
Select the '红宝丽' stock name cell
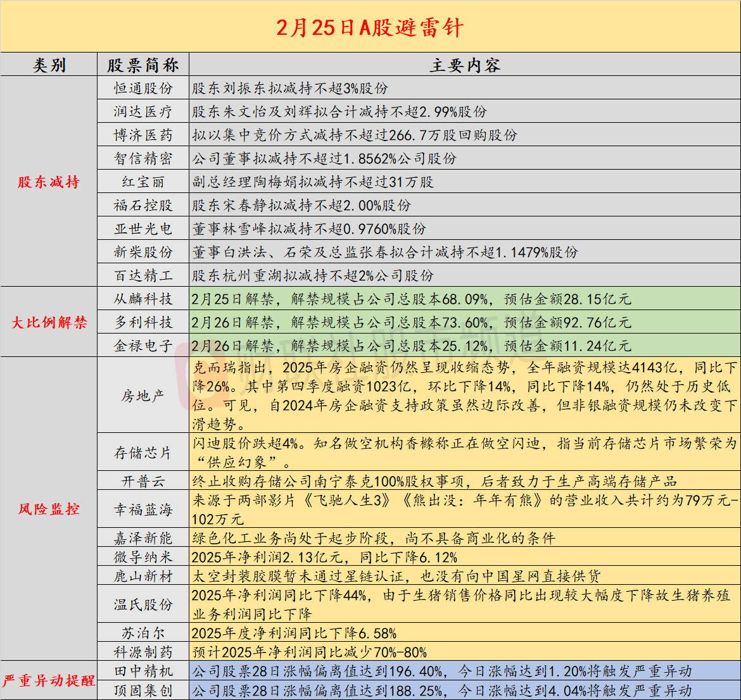pos(143,182)
